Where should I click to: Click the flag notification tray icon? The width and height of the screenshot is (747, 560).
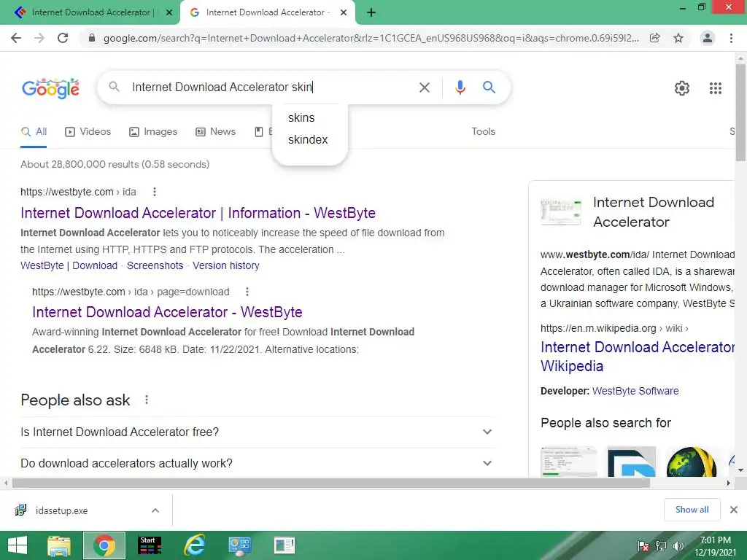pos(643,546)
